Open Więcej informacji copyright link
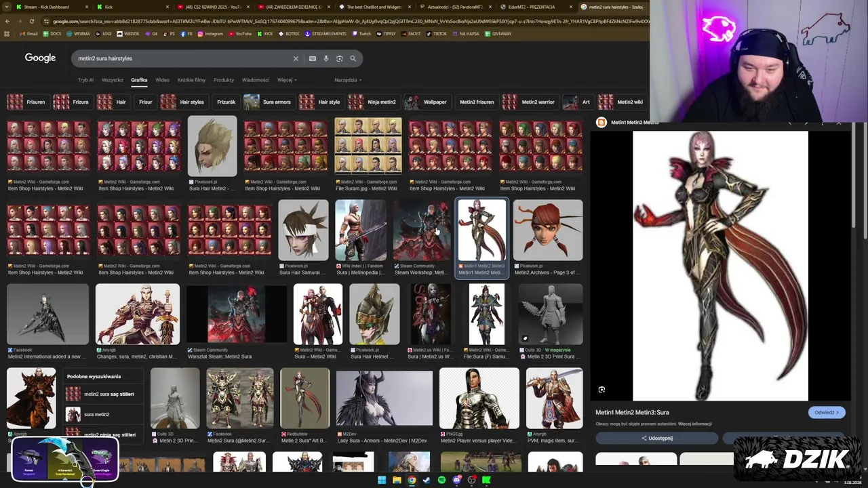 (695, 424)
